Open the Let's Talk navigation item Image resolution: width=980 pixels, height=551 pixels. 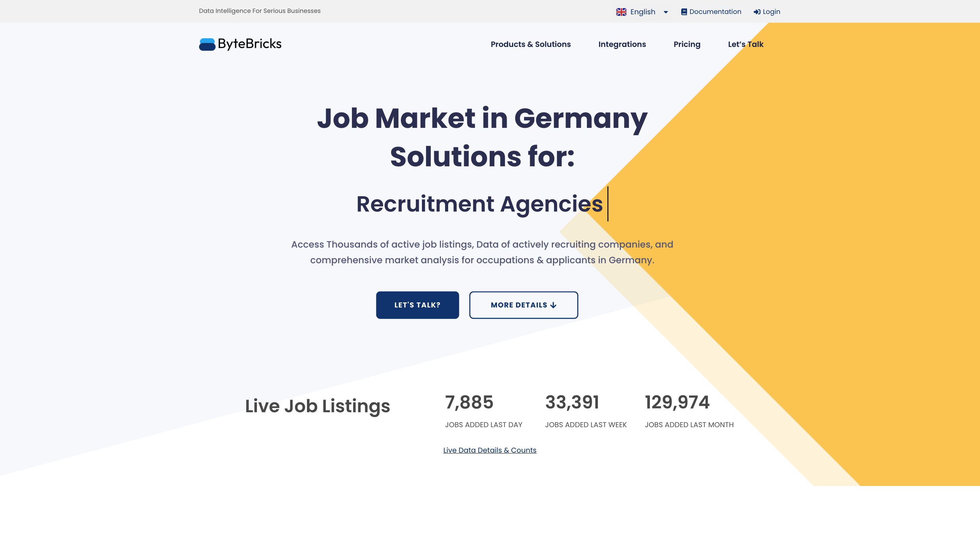pyautogui.click(x=745, y=45)
